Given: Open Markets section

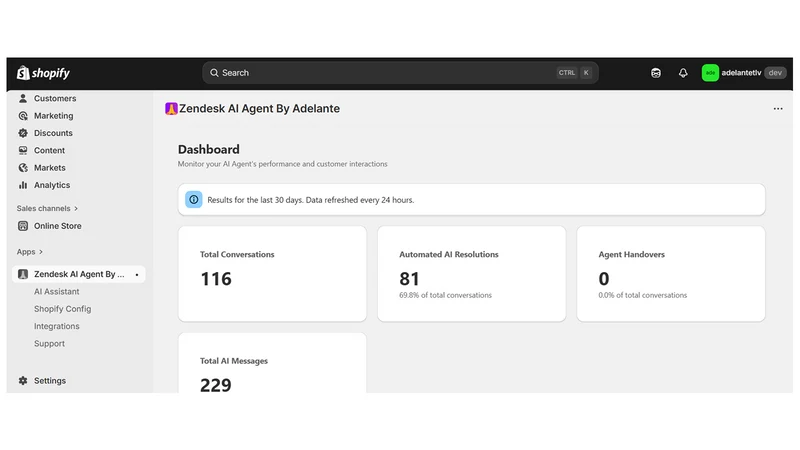Looking at the screenshot, I should [x=49, y=168].
